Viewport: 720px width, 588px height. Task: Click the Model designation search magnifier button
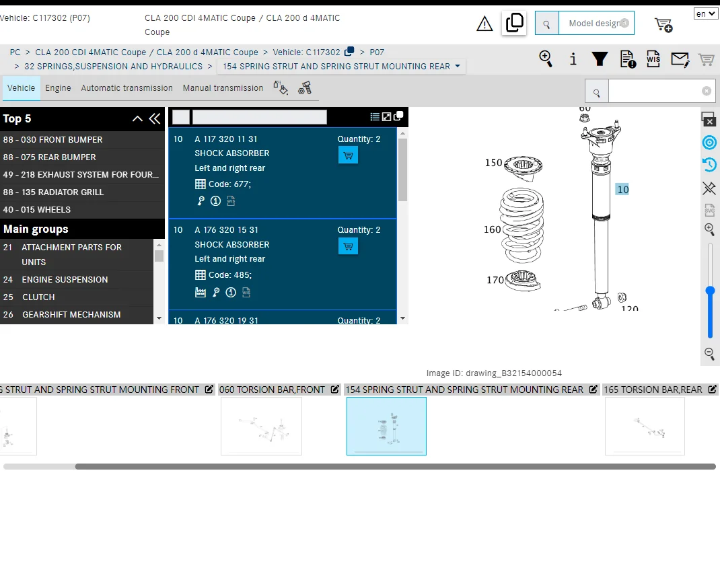click(547, 24)
